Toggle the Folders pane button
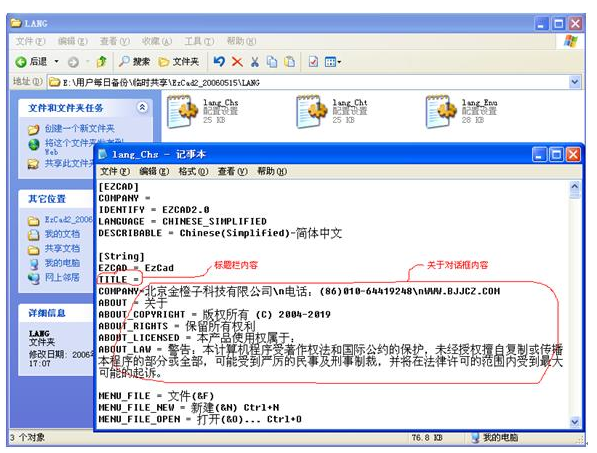Screen dimensions: 597x453 tap(179, 61)
